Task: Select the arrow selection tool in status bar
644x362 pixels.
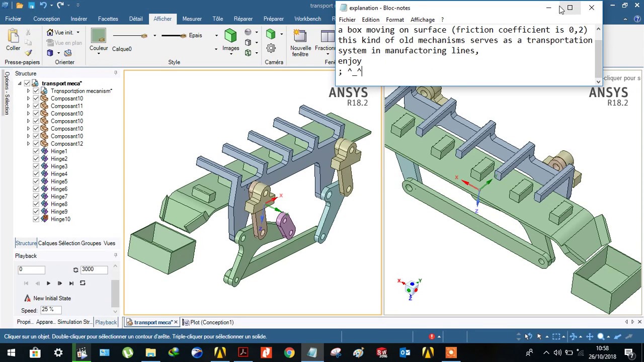Action: click(539, 336)
